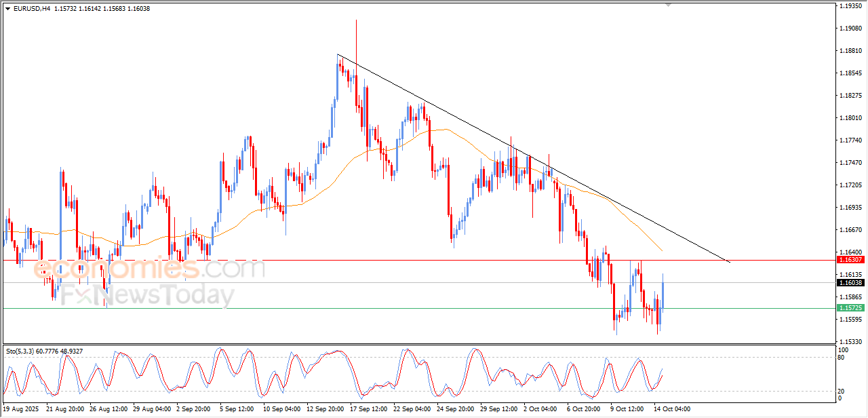Open the dropdown arrow beside EURUSD,H4
Screen dimensions: 868x418
(7, 9)
